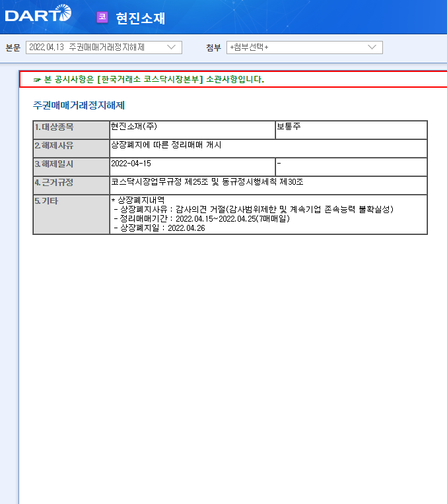Select the 2.해제사유 label cell
The height and width of the screenshot is (504, 447).
(71, 148)
